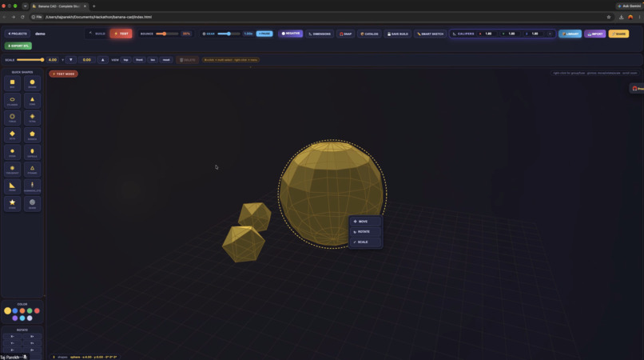Choose Scale in the context menu
The width and height of the screenshot is (644, 360).
click(x=365, y=242)
